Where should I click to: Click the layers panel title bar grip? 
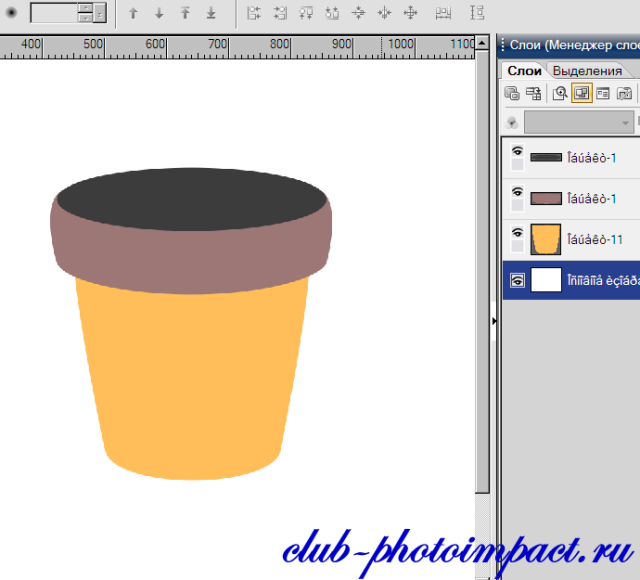click(503, 44)
